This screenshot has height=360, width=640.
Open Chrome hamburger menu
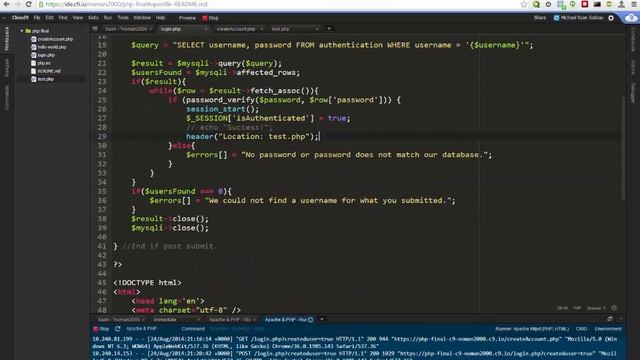633,4
